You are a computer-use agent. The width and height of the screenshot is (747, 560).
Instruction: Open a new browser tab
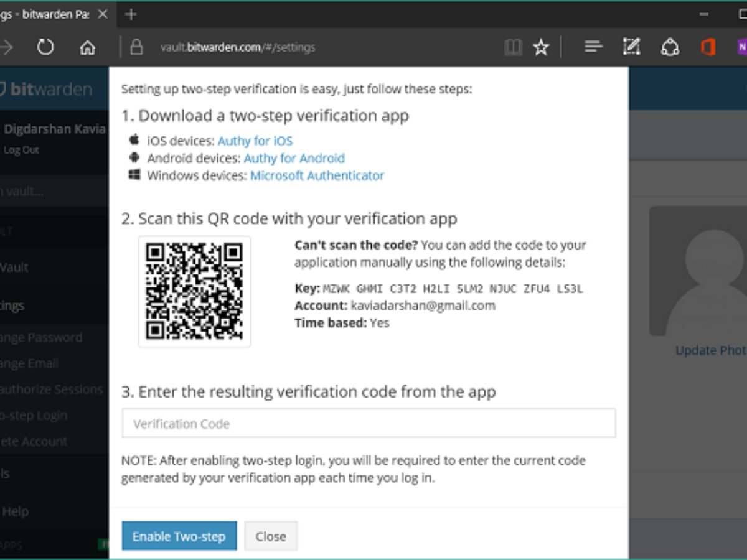pyautogui.click(x=130, y=14)
